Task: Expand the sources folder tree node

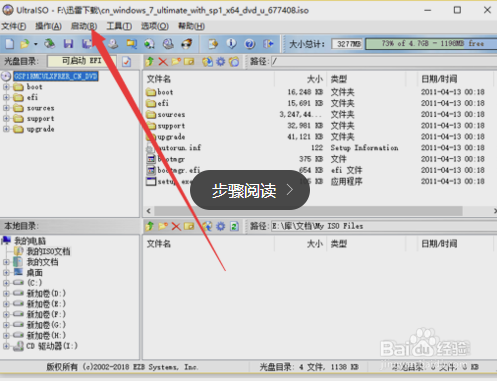Action: point(6,108)
